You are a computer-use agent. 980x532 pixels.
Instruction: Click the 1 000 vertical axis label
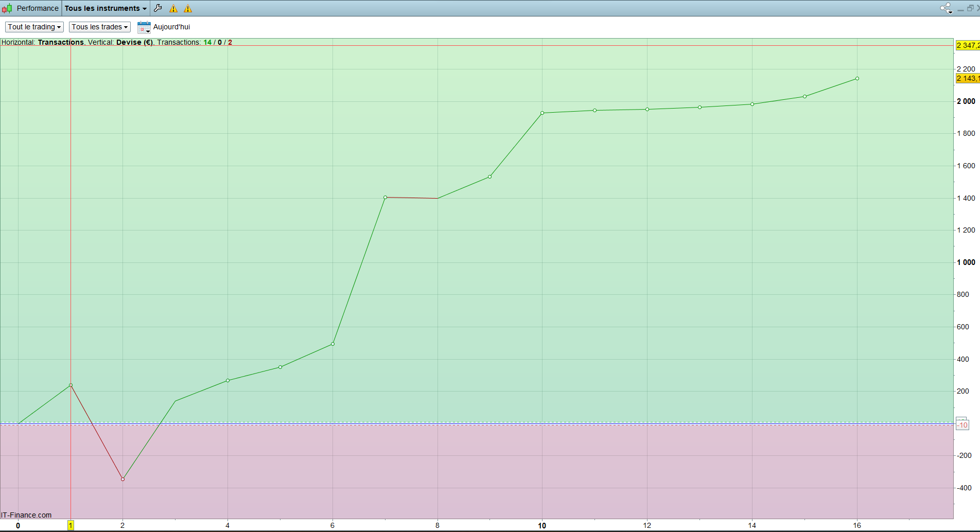point(966,262)
